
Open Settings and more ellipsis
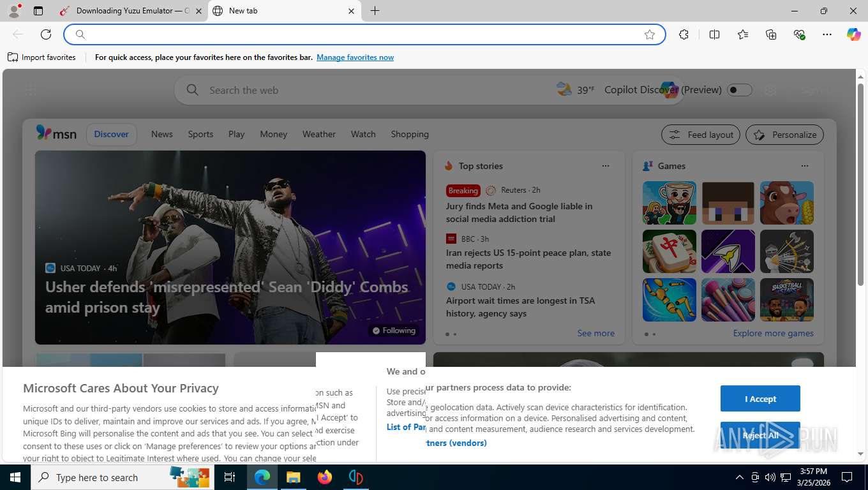pos(827,34)
